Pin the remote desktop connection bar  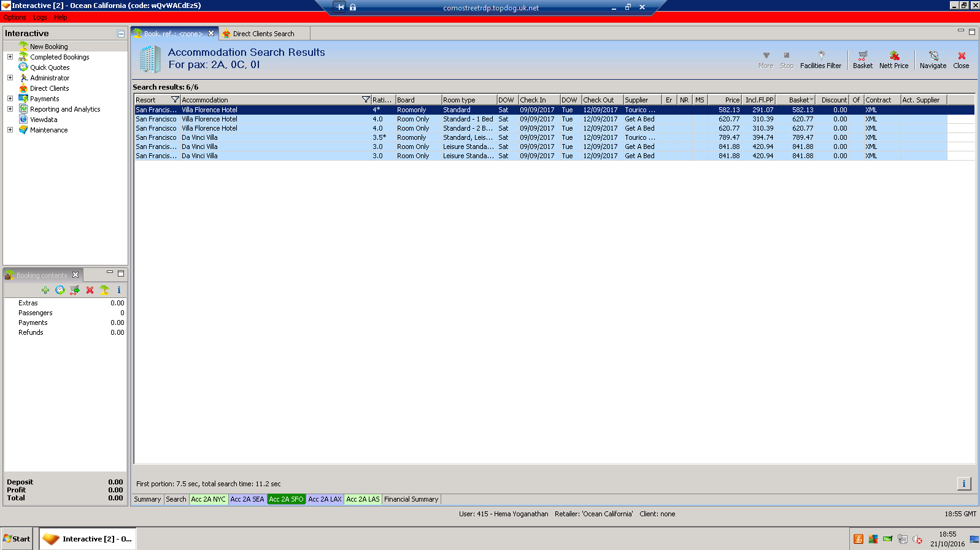tap(340, 7)
